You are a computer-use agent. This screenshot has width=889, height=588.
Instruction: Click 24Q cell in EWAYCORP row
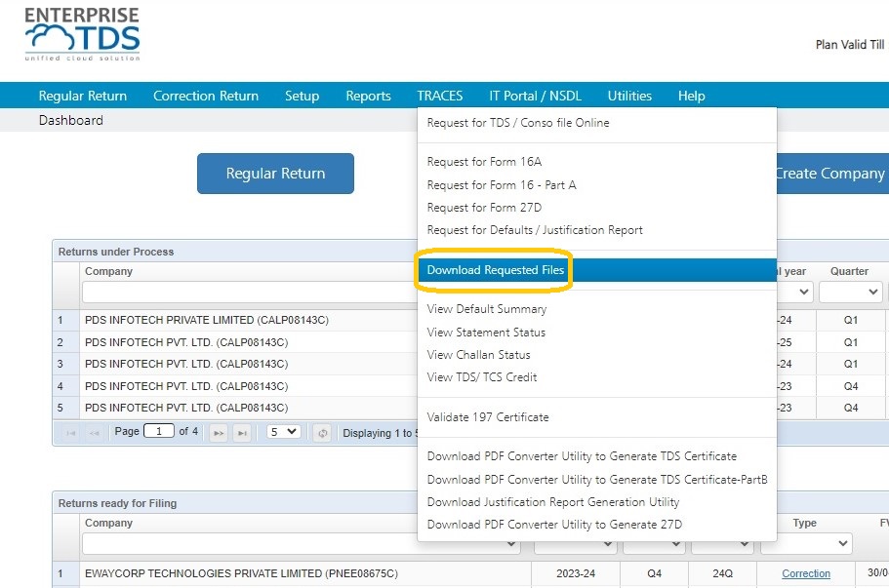pos(722,573)
